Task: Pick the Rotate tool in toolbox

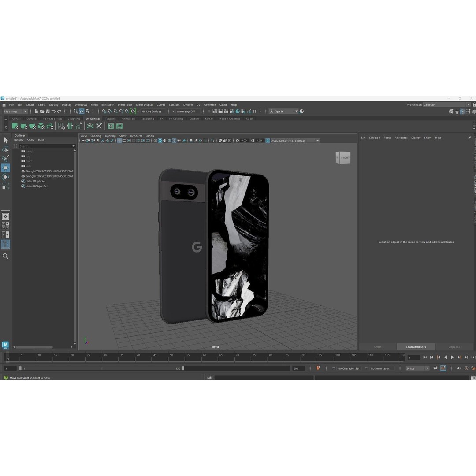Action: [5, 177]
